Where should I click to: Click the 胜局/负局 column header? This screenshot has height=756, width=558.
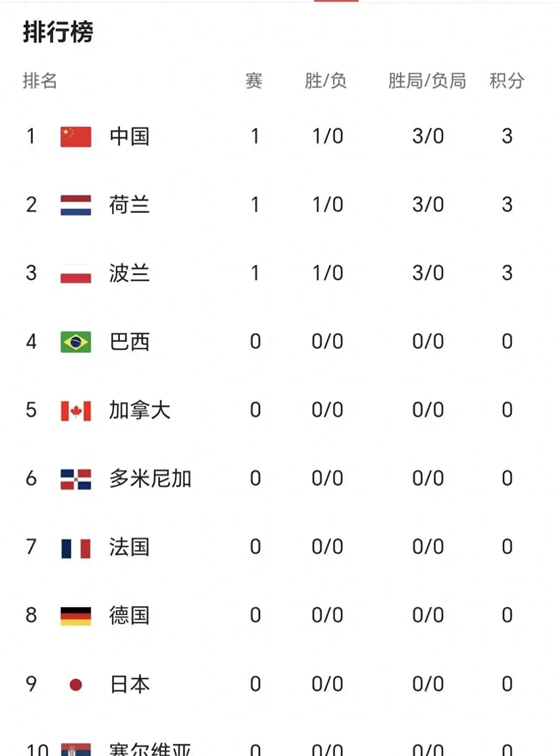click(x=427, y=81)
